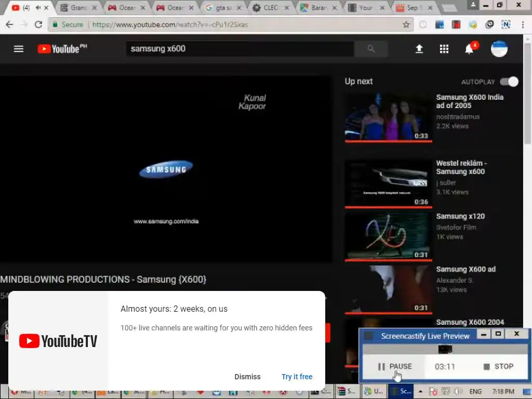Click the padlock Secure site info icon

(55, 24)
